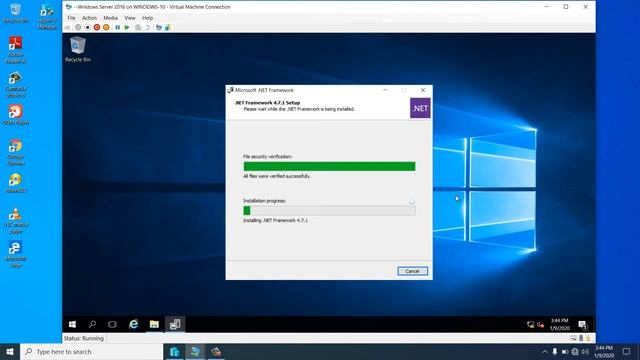
Task: Click the green Reset VM toolbar icon
Action: point(127,27)
